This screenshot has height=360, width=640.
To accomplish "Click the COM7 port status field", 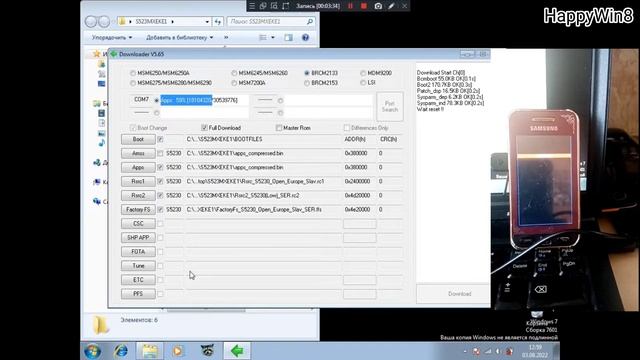I will tap(204, 100).
